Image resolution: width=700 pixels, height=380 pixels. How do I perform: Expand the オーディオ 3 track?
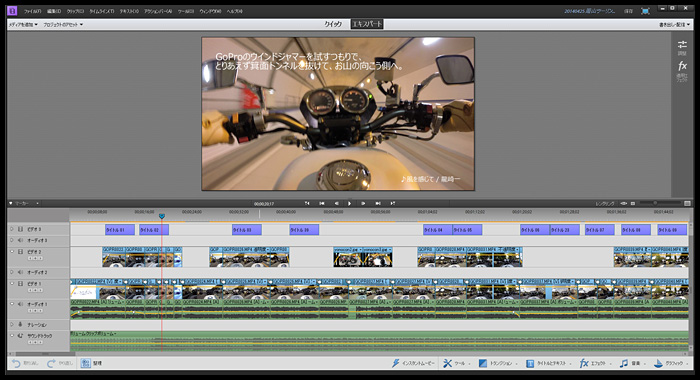point(12,240)
